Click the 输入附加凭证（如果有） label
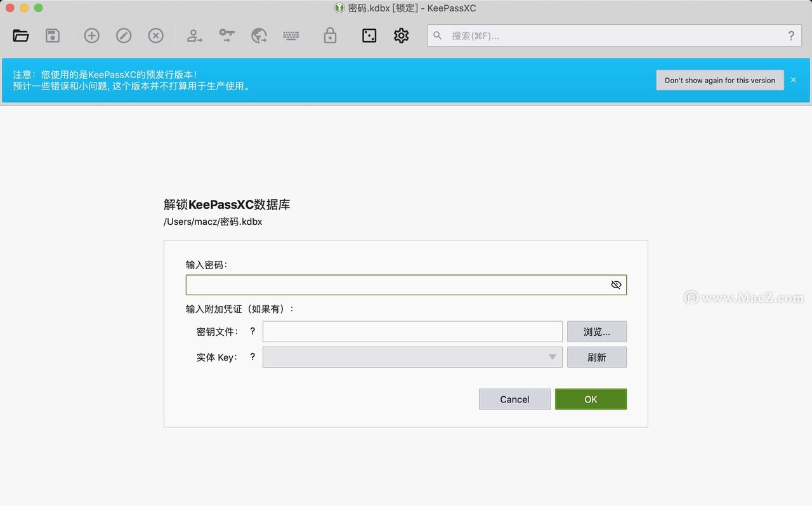Image resolution: width=812 pixels, height=506 pixels. [x=240, y=309]
